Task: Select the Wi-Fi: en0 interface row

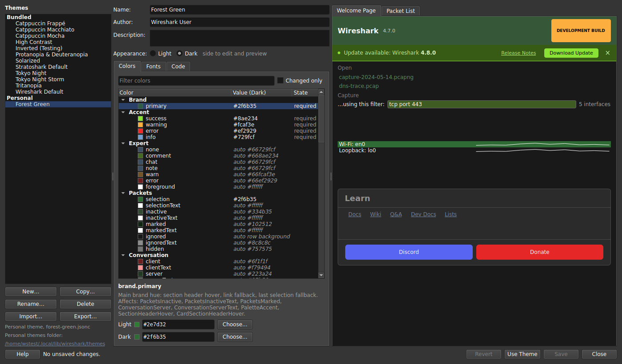Action: (x=474, y=144)
